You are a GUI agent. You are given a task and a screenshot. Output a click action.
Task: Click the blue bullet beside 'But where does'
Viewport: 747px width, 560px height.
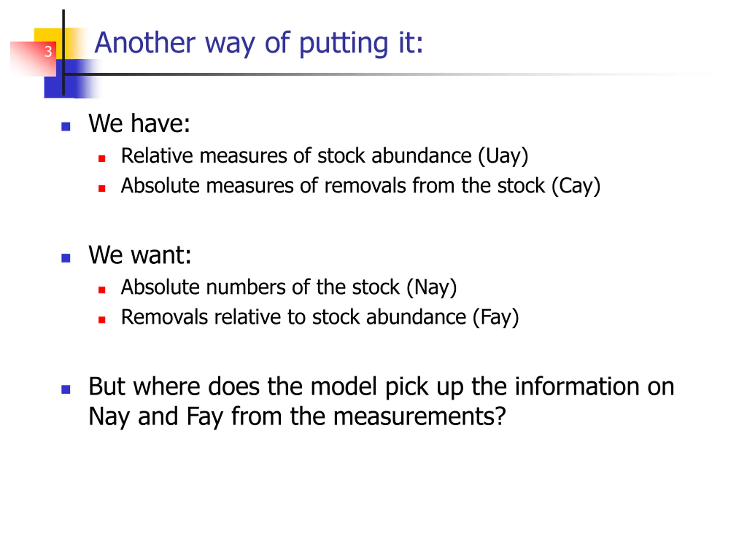(x=66, y=390)
